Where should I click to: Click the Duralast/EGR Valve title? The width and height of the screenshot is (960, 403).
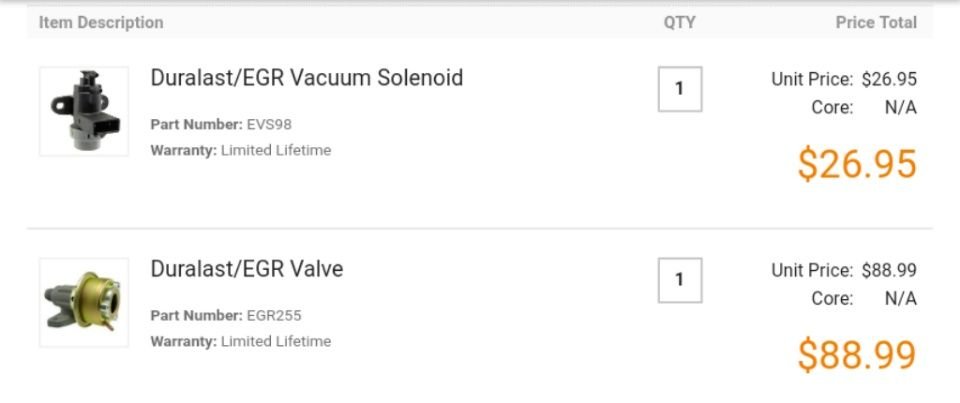pyautogui.click(x=247, y=269)
